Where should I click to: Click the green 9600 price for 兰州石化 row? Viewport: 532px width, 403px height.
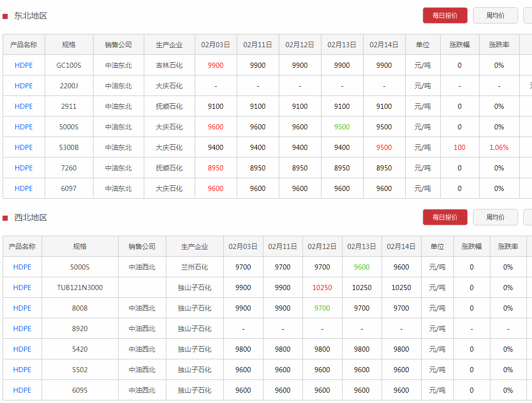362,267
